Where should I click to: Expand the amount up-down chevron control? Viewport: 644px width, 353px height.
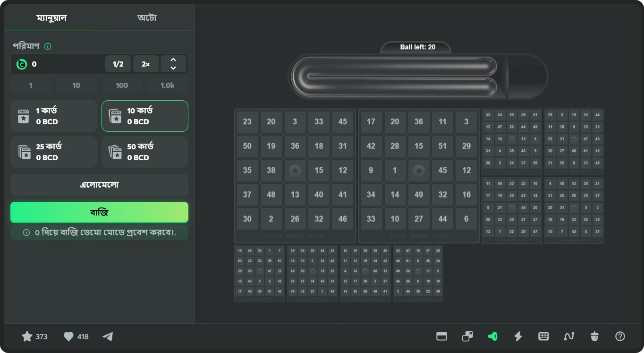click(x=173, y=64)
